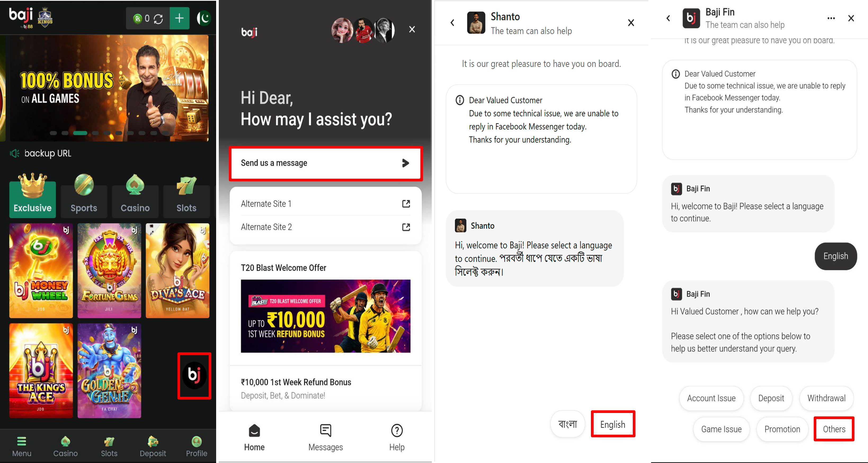The image size is (868, 463).
Task: Go back from Baji Fin chat
Action: 668,18
